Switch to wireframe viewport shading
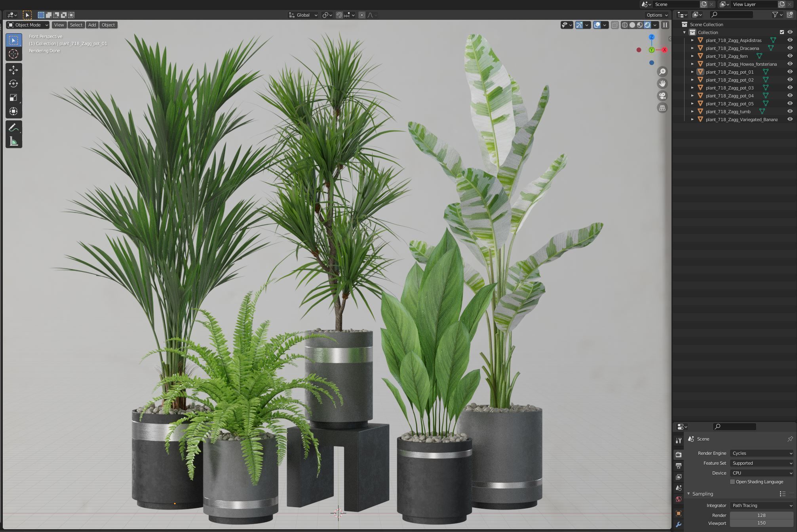 pyautogui.click(x=625, y=25)
